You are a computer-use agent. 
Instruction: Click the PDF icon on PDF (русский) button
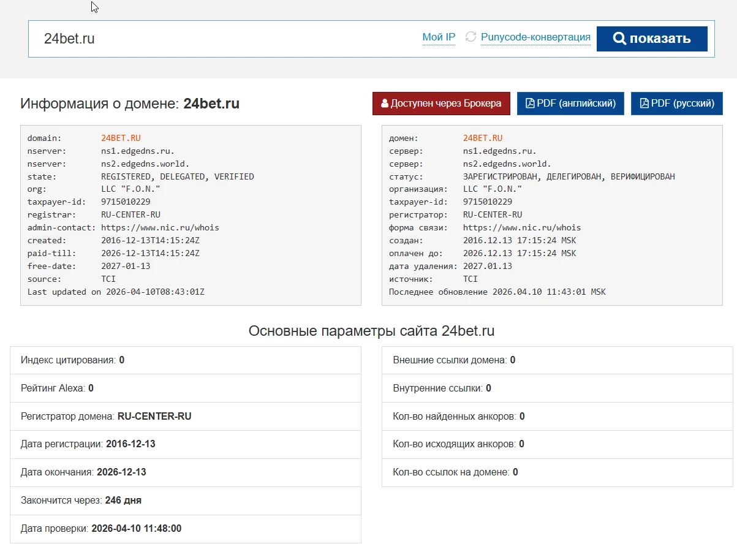[x=643, y=103]
